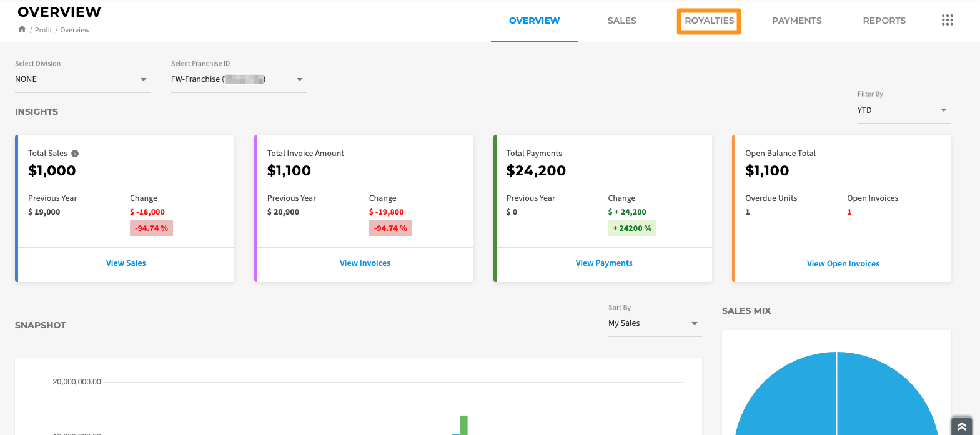
Task: Click the green bar in Snapshot chart
Action: [x=464, y=425]
